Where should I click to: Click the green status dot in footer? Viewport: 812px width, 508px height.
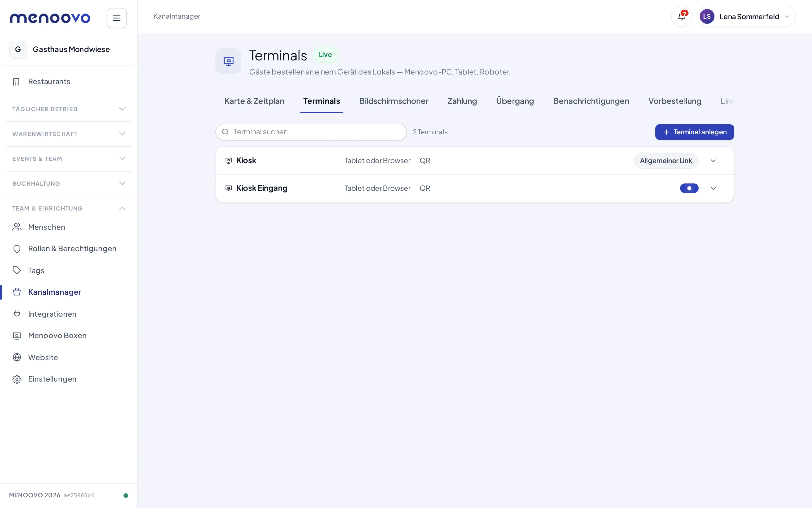[125, 495]
